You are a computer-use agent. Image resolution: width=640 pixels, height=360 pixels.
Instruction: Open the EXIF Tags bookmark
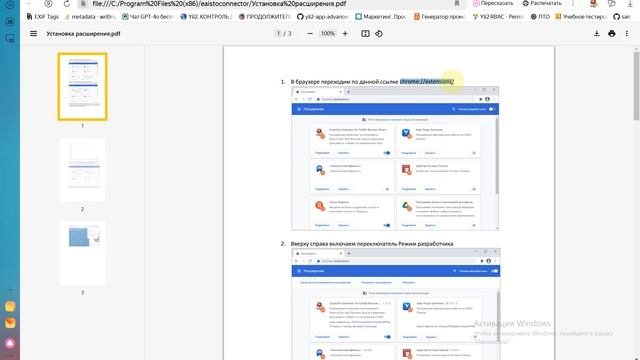pos(42,17)
